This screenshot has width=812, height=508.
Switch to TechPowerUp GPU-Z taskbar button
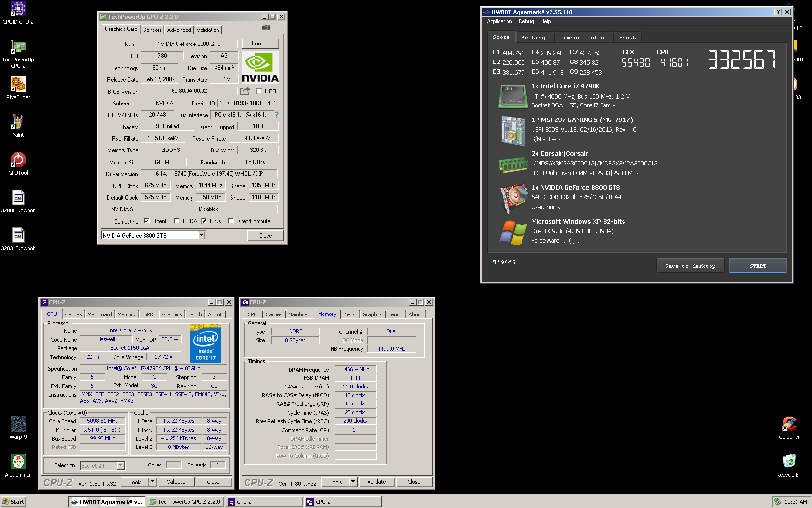point(185,502)
